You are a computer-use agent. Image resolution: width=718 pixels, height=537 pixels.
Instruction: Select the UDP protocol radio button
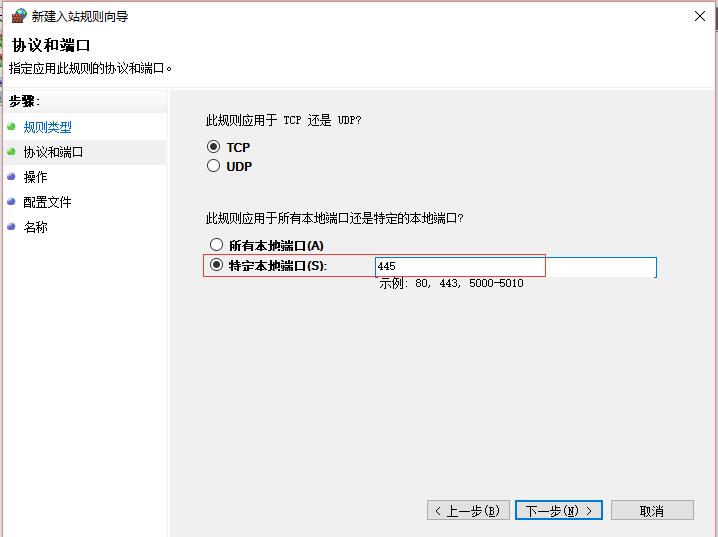click(x=213, y=166)
